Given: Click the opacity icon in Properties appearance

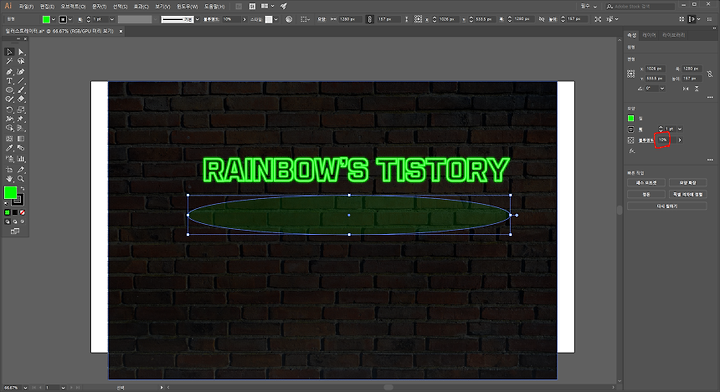Looking at the screenshot, I should pos(631,140).
